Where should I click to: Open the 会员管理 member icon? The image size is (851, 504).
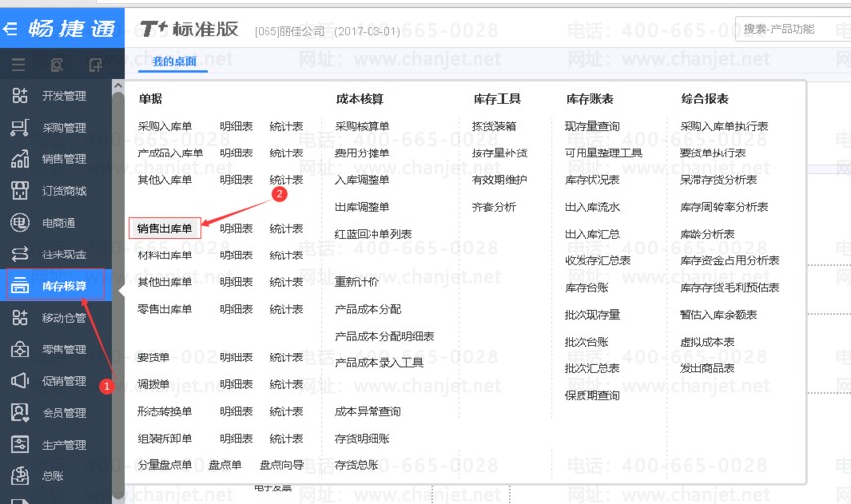[x=20, y=412]
